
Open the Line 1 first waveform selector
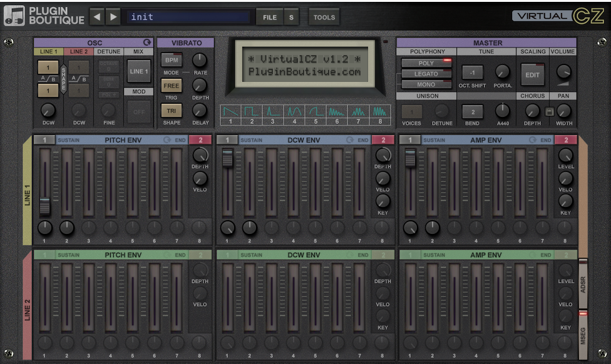(x=48, y=68)
